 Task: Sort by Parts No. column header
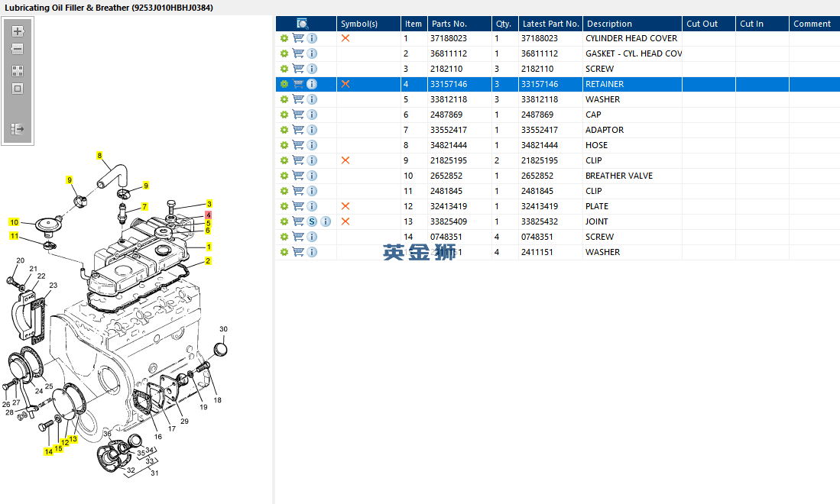pyautogui.click(x=459, y=24)
